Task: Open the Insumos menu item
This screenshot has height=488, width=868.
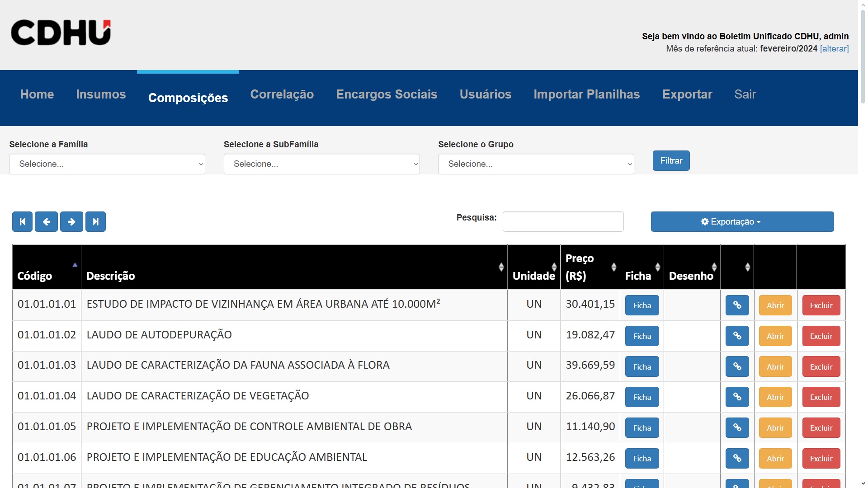Action: [101, 94]
